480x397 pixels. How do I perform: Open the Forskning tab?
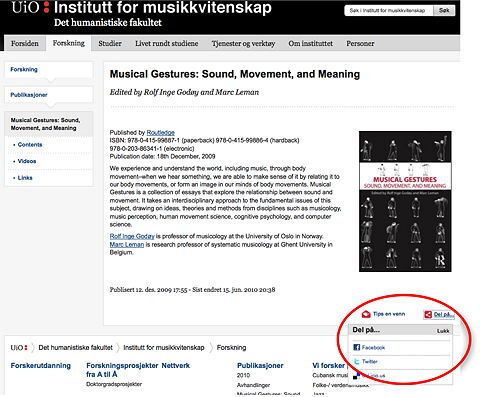[69, 43]
